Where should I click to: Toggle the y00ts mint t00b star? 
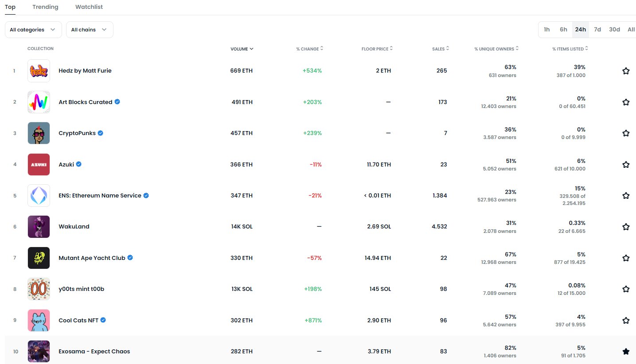pyautogui.click(x=626, y=289)
